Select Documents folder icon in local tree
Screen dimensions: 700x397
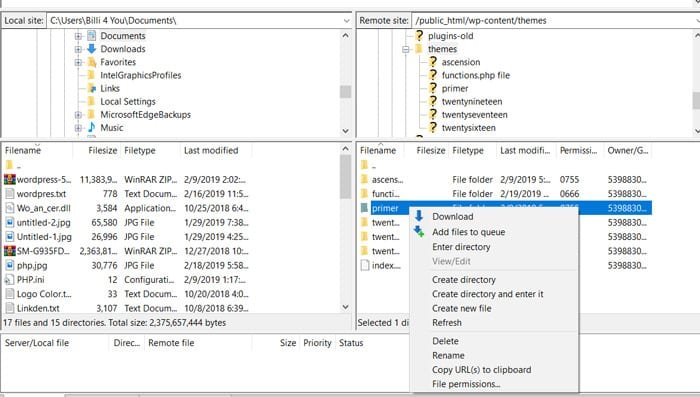point(92,36)
